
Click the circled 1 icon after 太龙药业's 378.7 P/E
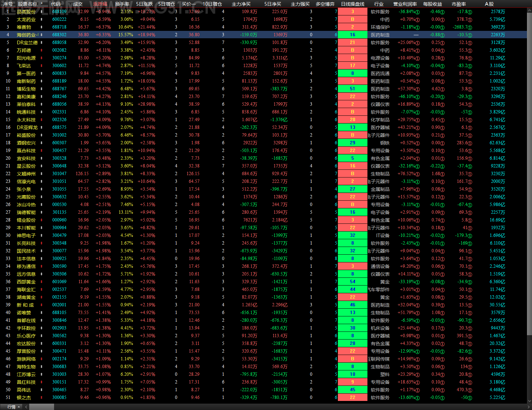click(470, 19)
